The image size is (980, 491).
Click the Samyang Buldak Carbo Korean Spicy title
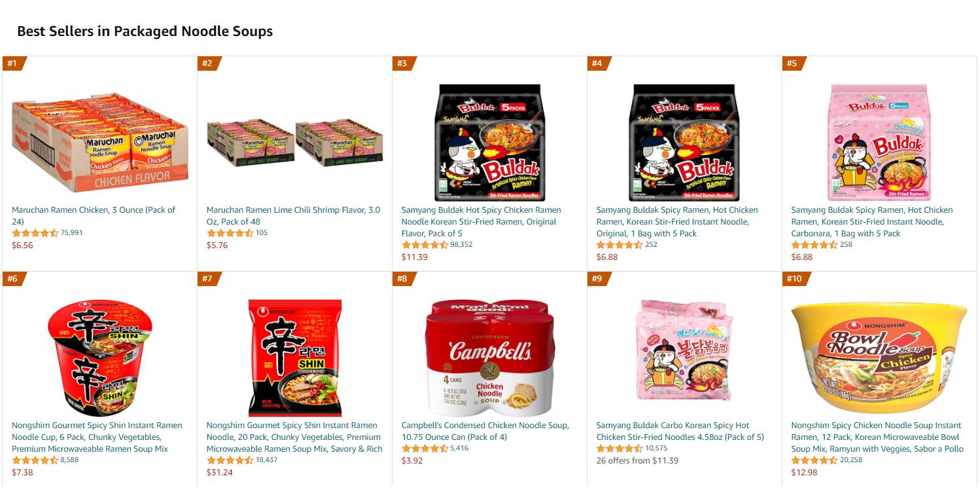[x=680, y=431]
